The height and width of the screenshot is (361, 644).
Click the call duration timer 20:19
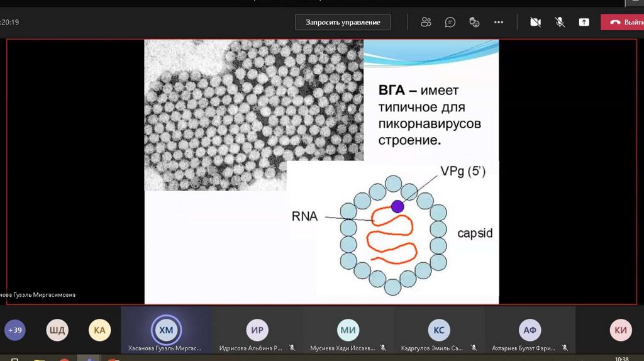tap(9, 22)
